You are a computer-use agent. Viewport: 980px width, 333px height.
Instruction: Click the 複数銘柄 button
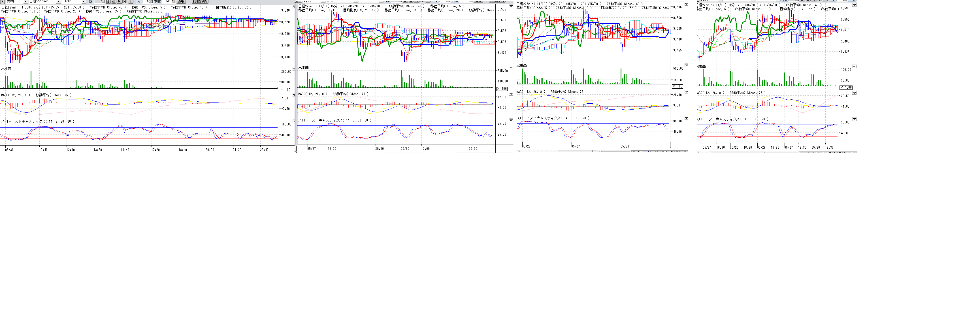coord(200,1)
